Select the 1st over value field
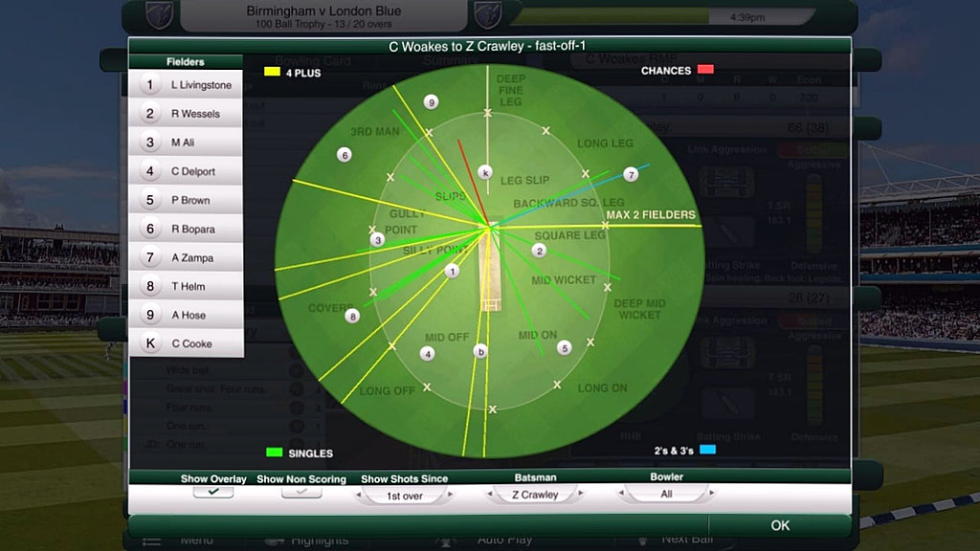The image size is (980, 551). click(x=405, y=496)
